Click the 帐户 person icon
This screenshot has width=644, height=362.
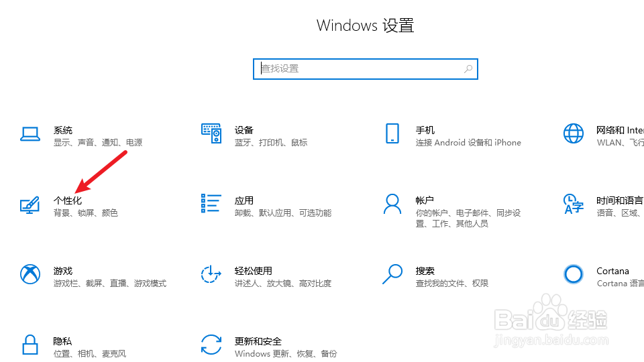click(392, 204)
